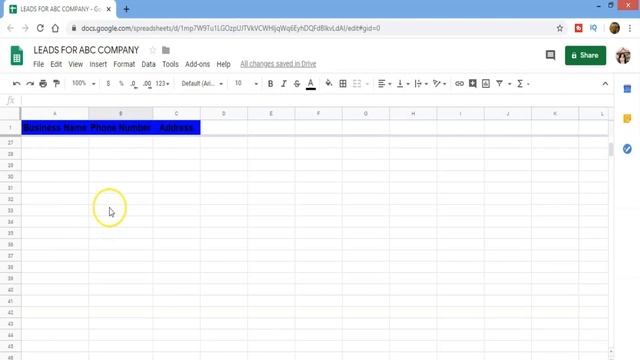Open cell borders options
The height and width of the screenshot is (360, 640).
pos(343,84)
